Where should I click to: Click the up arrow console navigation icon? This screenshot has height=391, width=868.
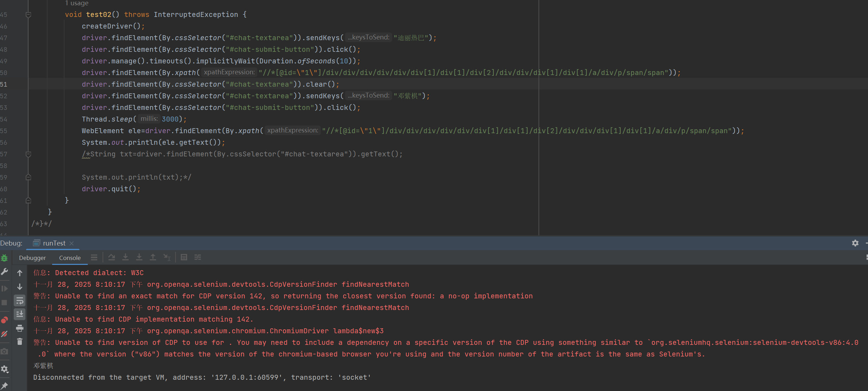20,273
